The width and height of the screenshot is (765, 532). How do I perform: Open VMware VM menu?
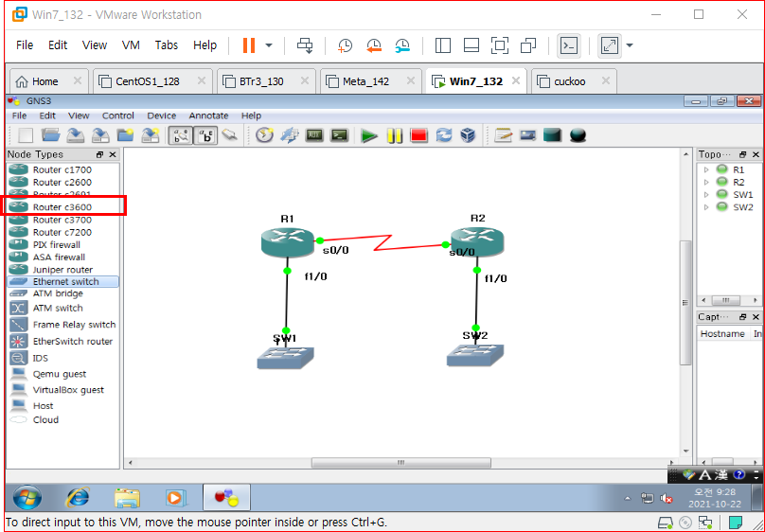coord(131,45)
